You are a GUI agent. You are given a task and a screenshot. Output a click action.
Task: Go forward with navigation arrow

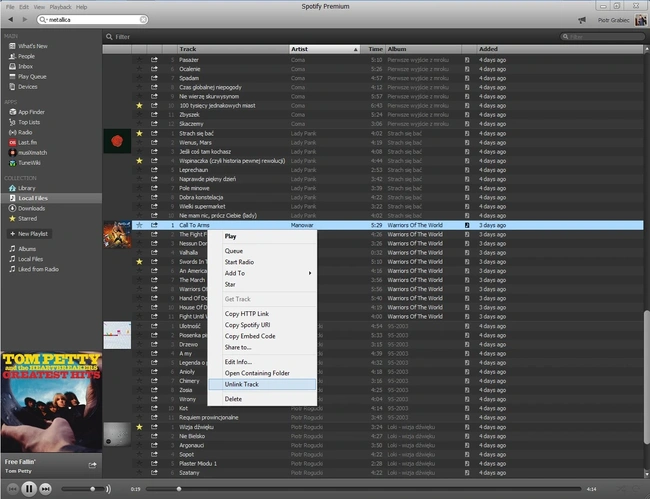(x=24, y=19)
